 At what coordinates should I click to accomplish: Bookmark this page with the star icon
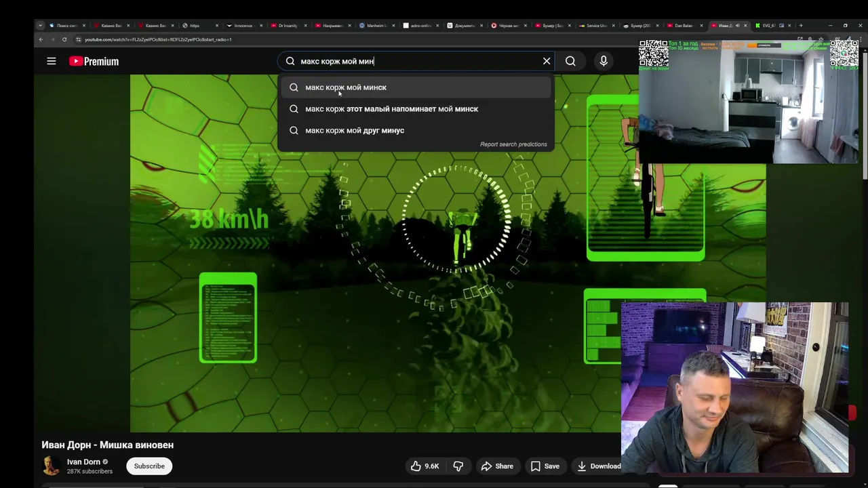click(821, 39)
